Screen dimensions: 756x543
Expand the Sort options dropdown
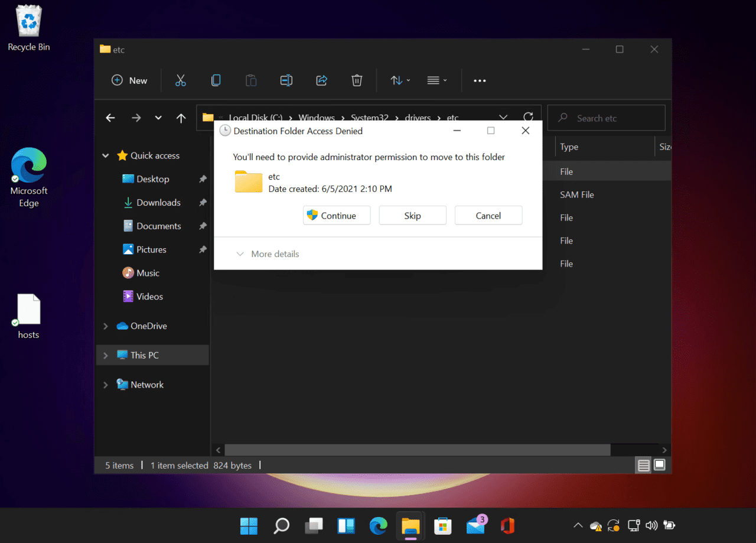click(399, 80)
